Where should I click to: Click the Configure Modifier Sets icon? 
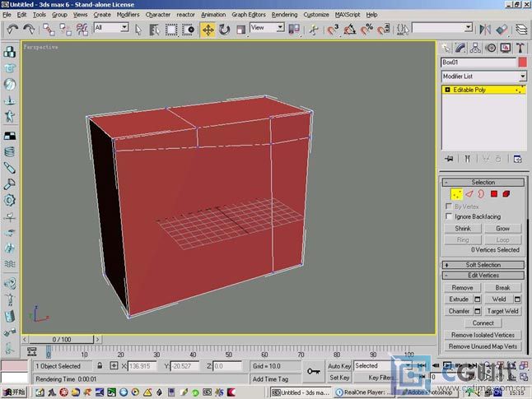click(x=518, y=159)
